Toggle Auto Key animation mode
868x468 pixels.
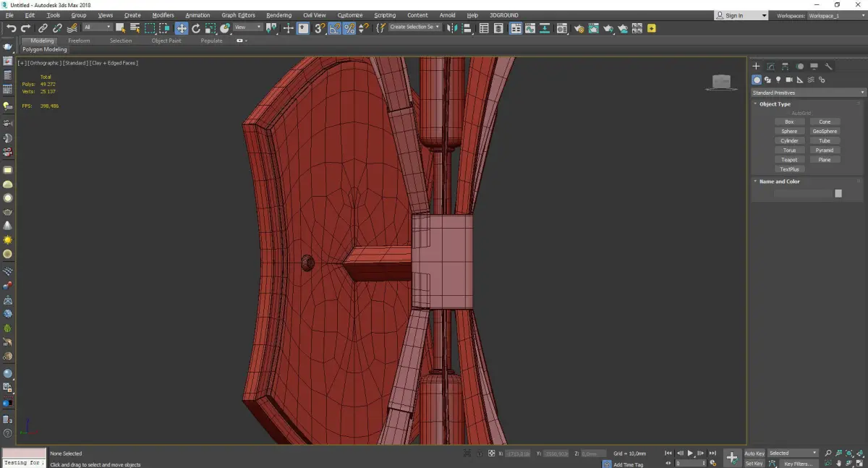point(754,454)
